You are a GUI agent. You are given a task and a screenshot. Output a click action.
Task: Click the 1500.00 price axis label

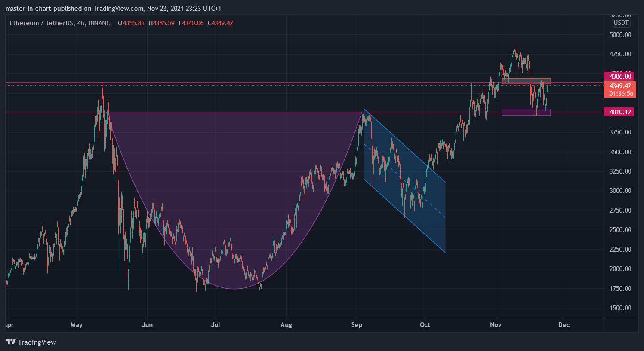click(x=620, y=308)
